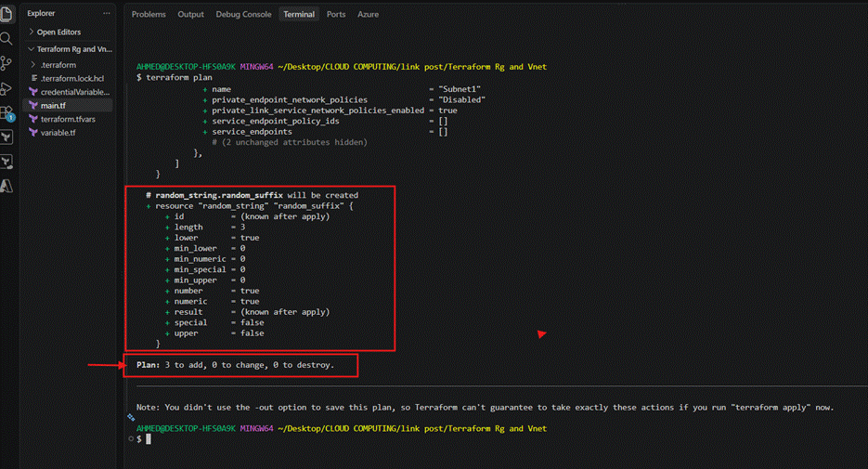868x469 pixels.
Task: Switch to the Debug Console tab
Action: 243,15
